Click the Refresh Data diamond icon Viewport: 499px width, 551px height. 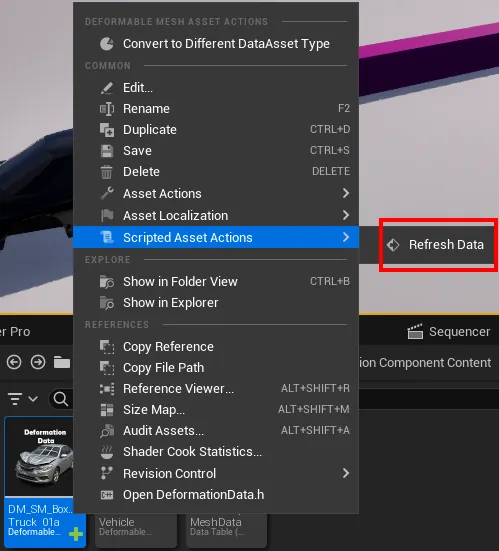pos(393,245)
